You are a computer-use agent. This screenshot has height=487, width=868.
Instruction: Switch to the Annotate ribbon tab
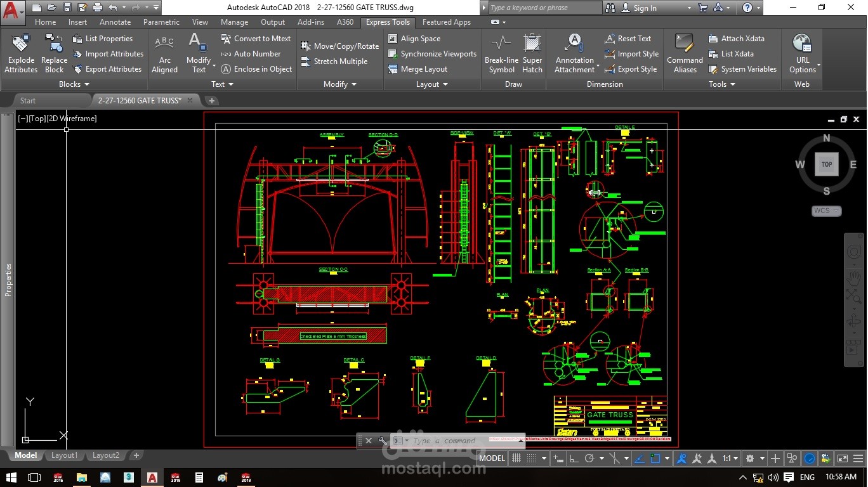(115, 22)
